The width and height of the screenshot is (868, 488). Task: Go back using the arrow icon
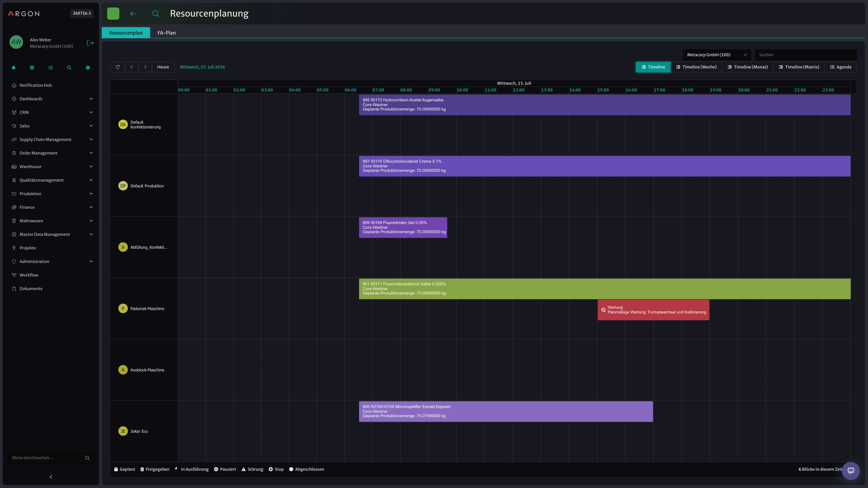(x=133, y=14)
